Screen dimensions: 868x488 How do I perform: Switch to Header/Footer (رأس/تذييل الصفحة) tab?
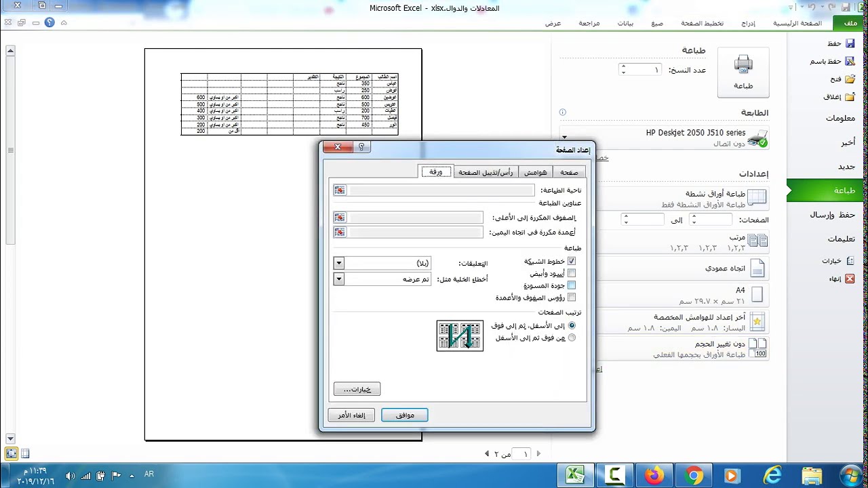[x=486, y=172]
